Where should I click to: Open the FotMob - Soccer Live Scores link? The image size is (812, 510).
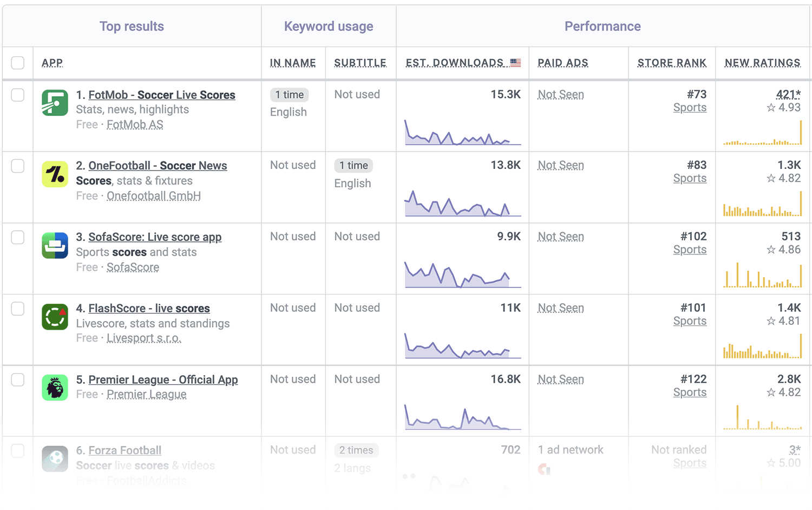[162, 95]
